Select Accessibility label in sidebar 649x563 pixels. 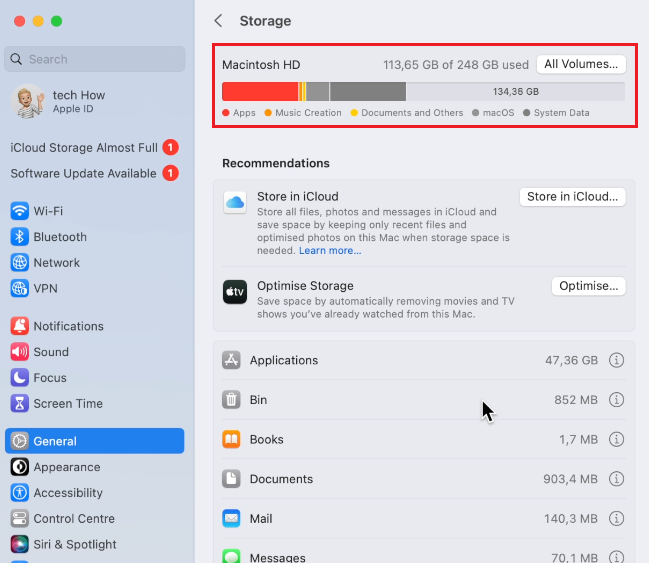click(68, 493)
